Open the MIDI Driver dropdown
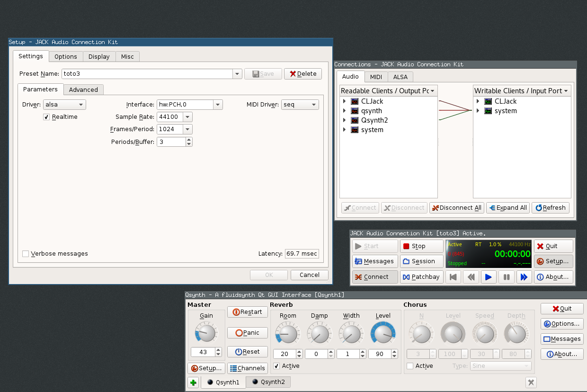Viewport: 587px width, 392px height. (300, 105)
